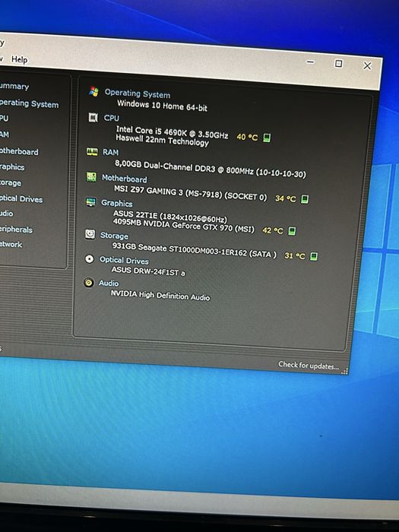Click MSI Z97 GAMING 3 text
Image resolution: width=399 pixels, height=532 pixels.
190,193
